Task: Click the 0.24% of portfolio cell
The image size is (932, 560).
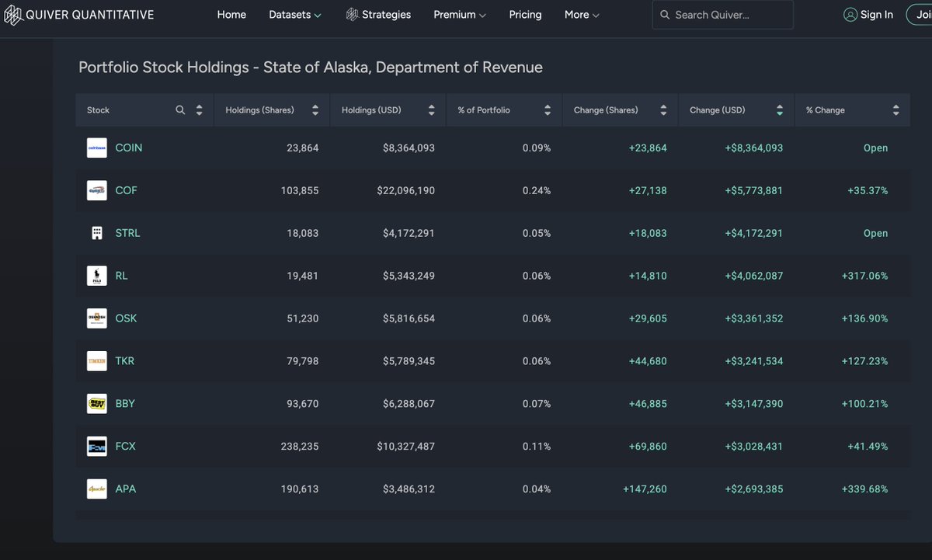Action: [537, 190]
